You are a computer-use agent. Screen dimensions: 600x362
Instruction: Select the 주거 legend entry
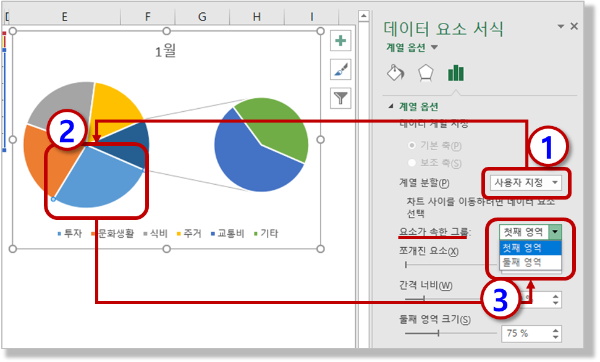click(x=189, y=233)
